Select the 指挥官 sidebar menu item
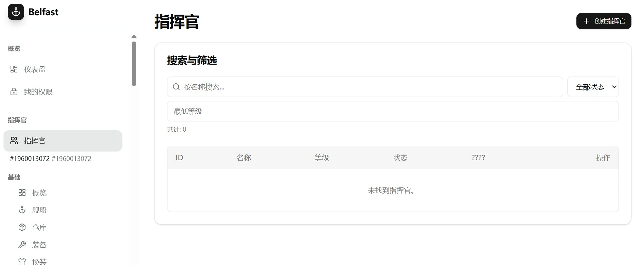Viewport: 644px width, 265px height. [x=63, y=140]
